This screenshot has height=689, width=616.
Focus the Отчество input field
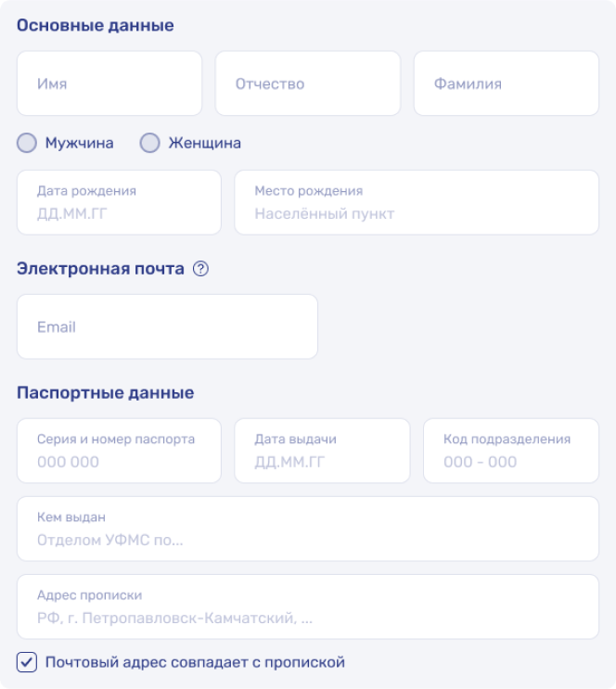click(x=308, y=83)
